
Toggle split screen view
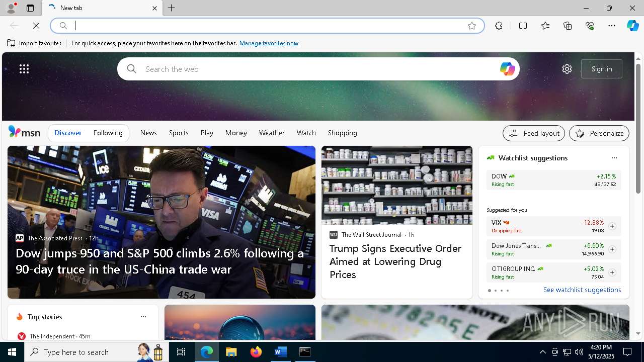pyautogui.click(x=523, y=26)
